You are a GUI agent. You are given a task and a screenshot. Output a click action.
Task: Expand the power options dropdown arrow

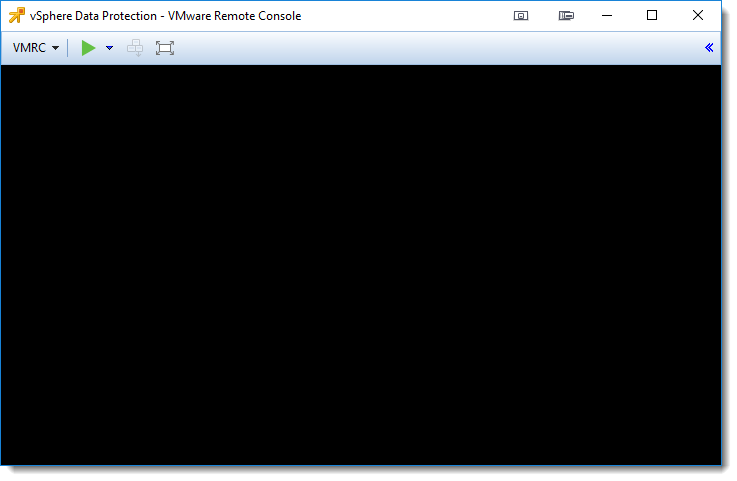pos(110,48)
